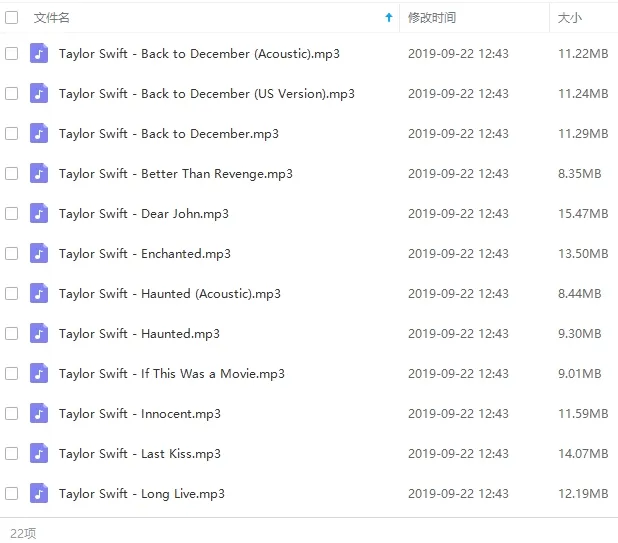Click music file icon beside Back to December.mp3
This screenshot has width=618, height=543.
pos(39,133)
